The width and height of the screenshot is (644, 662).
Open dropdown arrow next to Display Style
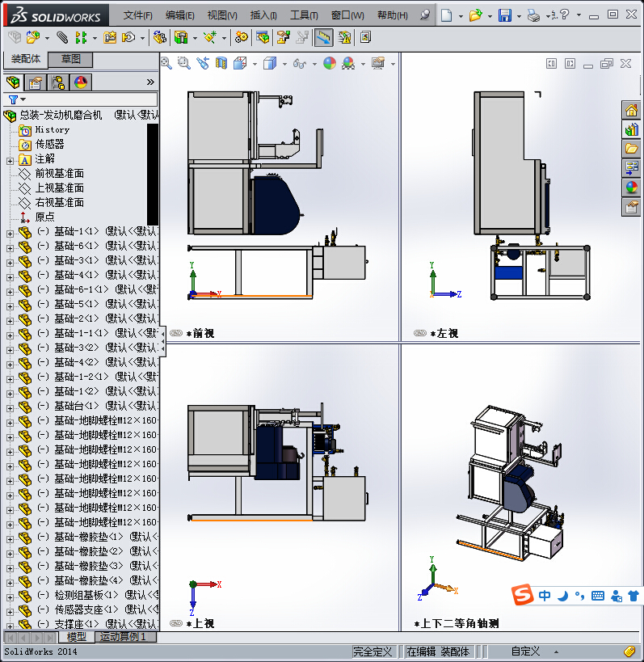[285, 64]
